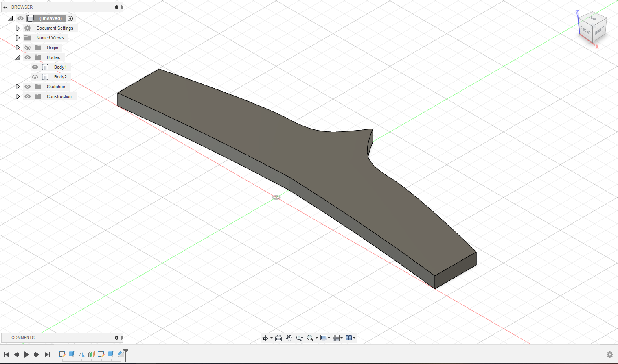Expand the Sketches folder
The width and height of the screenshot is (618, 364).
(x=18, y=86)
